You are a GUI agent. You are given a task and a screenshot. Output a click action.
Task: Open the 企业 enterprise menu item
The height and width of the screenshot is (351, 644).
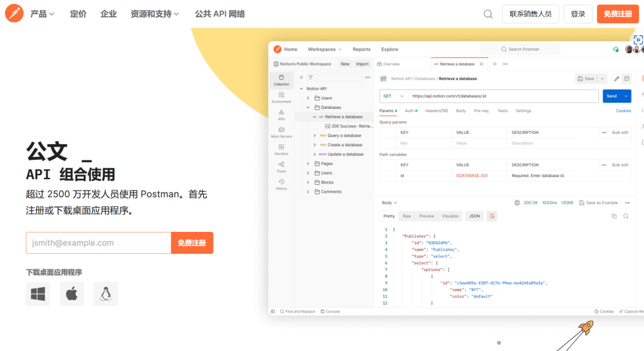[x=108, y=14]
